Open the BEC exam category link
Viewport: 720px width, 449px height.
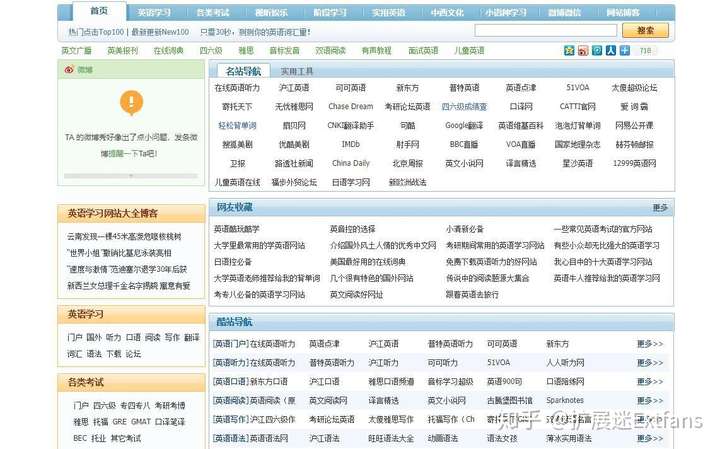tap(80, 438)
